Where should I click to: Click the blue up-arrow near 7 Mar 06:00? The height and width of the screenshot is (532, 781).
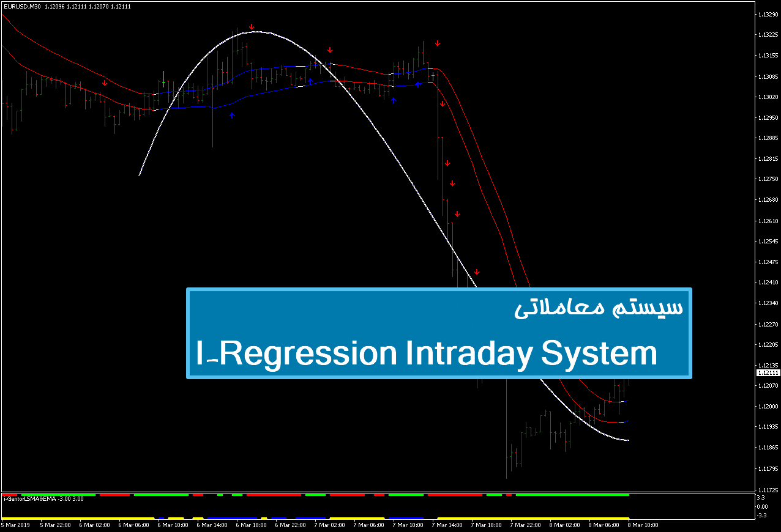point(394,100)
